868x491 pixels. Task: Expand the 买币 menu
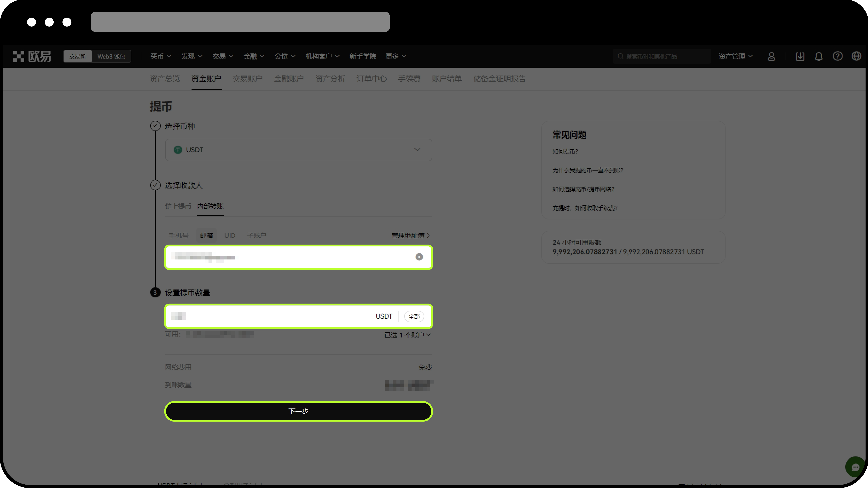pos(160,56)
